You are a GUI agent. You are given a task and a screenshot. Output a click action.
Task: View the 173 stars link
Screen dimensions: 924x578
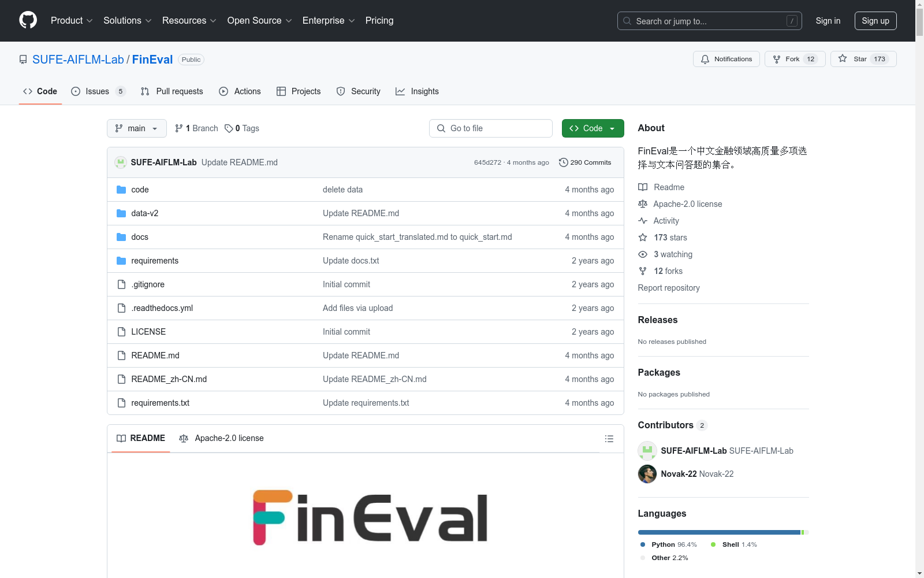pos(663,238)
